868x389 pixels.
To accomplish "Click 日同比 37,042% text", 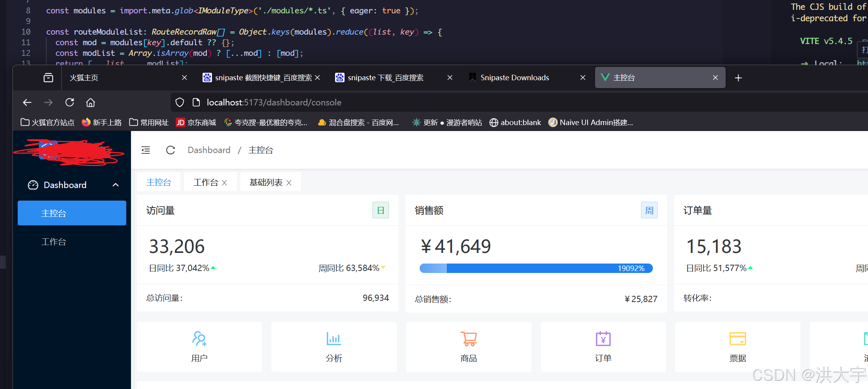I will [x=179, y=268].
